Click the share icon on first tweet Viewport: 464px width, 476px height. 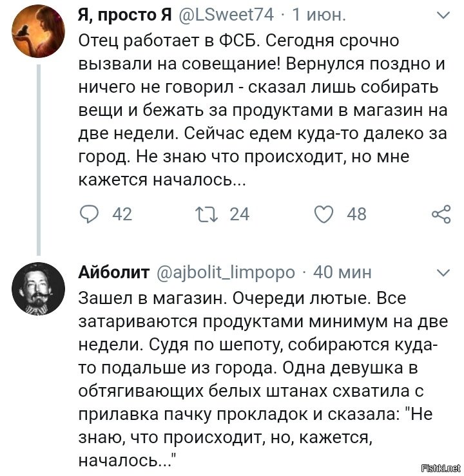pos(440,214)
